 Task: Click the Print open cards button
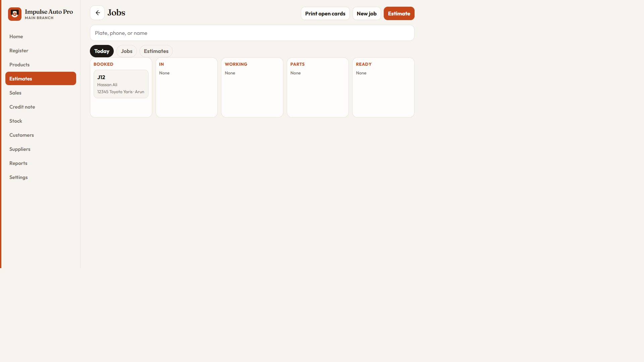[x=325, y=13]
